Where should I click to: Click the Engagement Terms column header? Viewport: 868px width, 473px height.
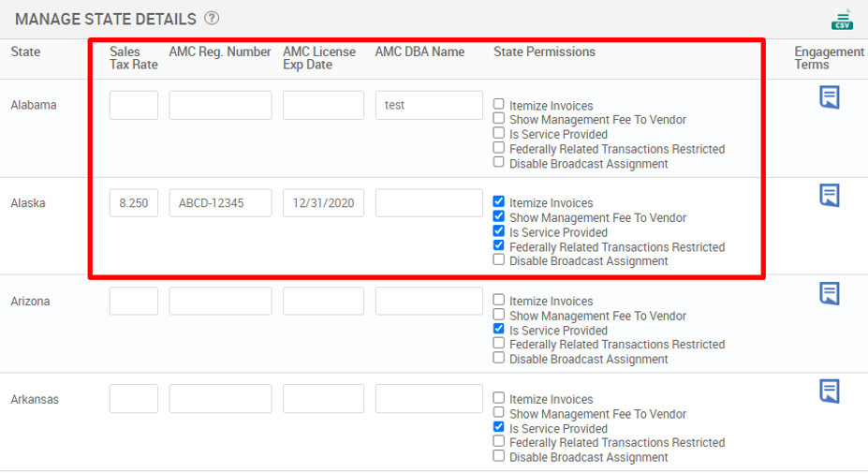829,58
